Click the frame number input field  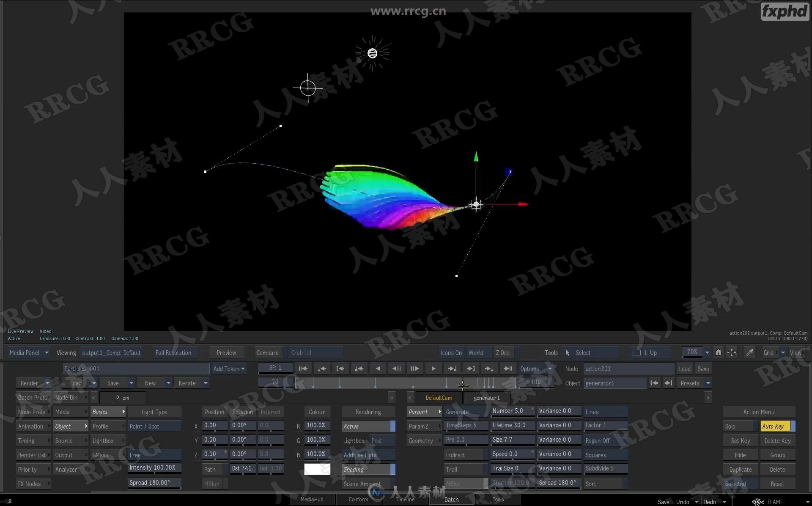point(274,382)
